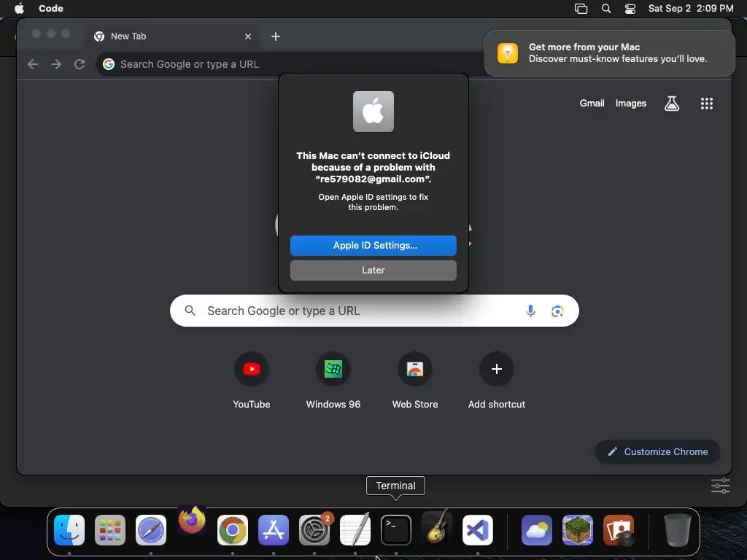Image resolution: width=747 pixels, height=560 pixels.
Task: Click the Google search box on page
Action: click(374, 311)
